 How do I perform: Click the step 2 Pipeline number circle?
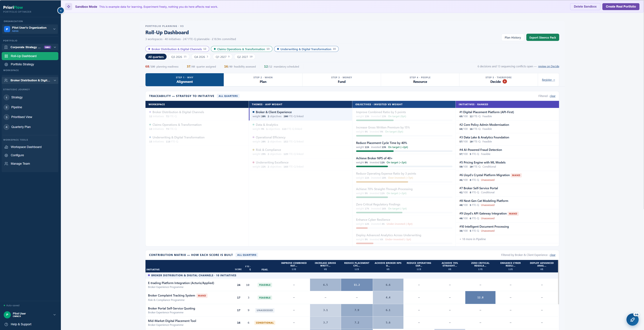point(7,107)
